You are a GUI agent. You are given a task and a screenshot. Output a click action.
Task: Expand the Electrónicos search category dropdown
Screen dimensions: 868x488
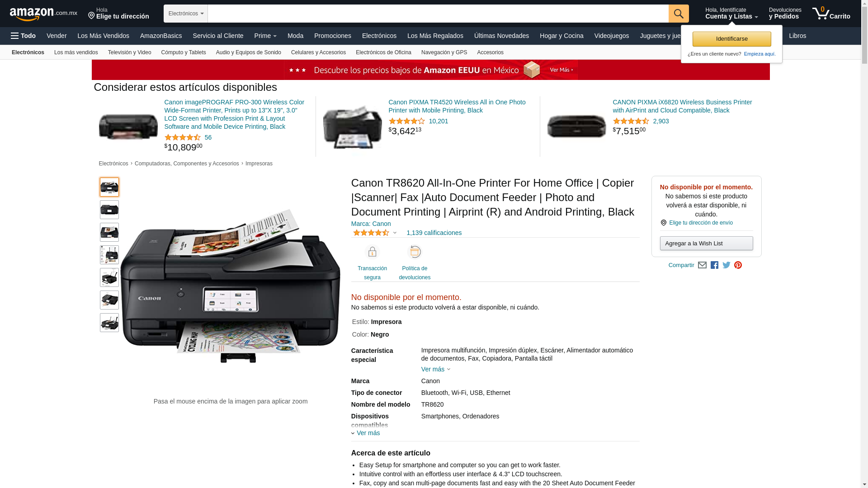[x=186, y=14]
